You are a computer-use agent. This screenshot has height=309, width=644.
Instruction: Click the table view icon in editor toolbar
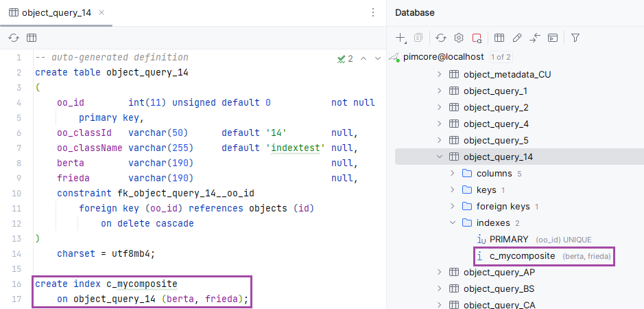(32, 38)
